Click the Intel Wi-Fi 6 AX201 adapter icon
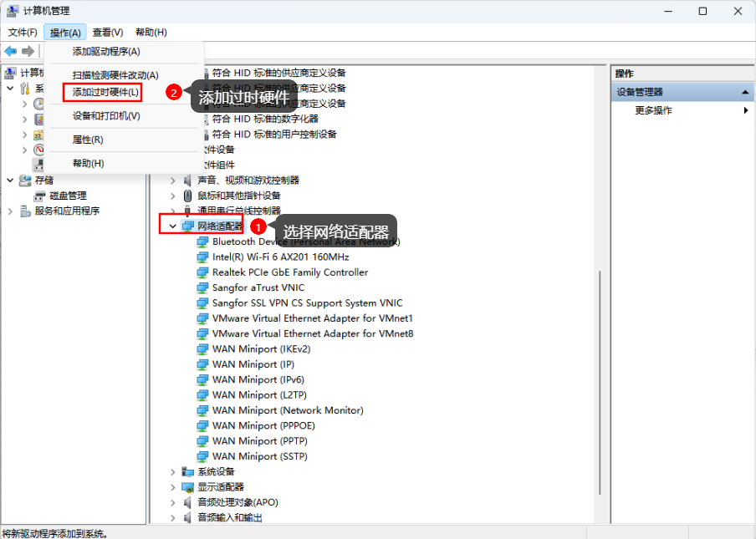756x539 pixels. [x=202, y=257]
